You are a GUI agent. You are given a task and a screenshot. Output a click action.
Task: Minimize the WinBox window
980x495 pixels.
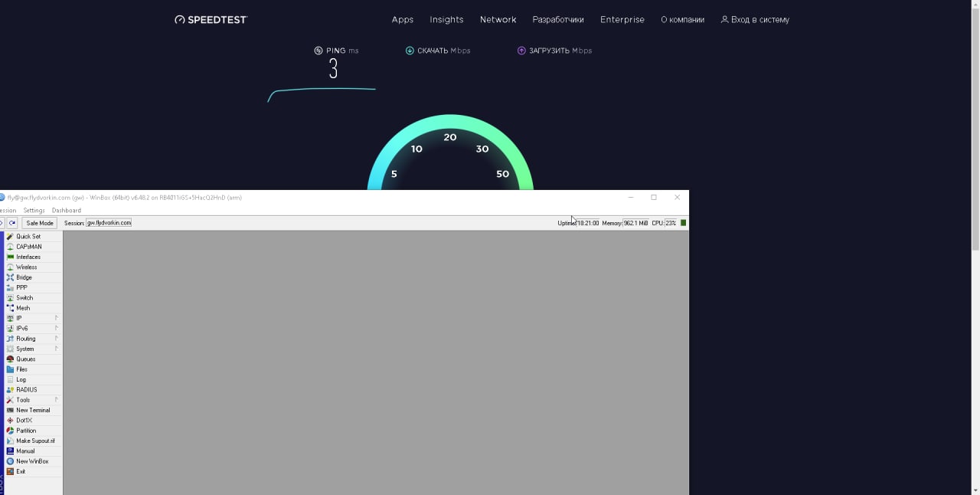click(x=631, y=197)
